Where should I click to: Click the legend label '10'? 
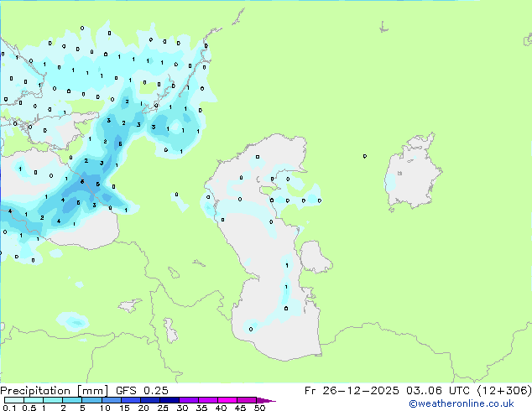point(105,408)
